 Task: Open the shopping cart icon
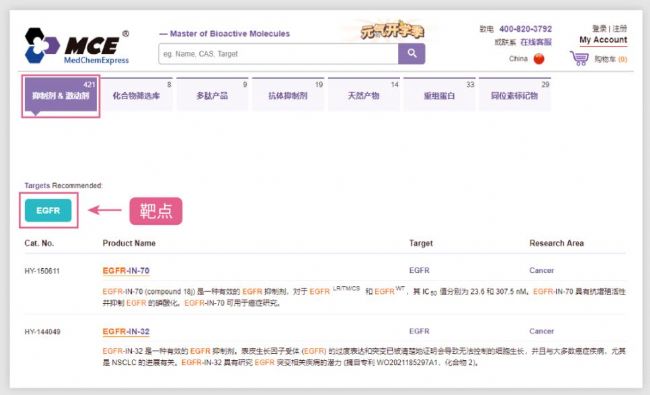(x=579, y=58)
